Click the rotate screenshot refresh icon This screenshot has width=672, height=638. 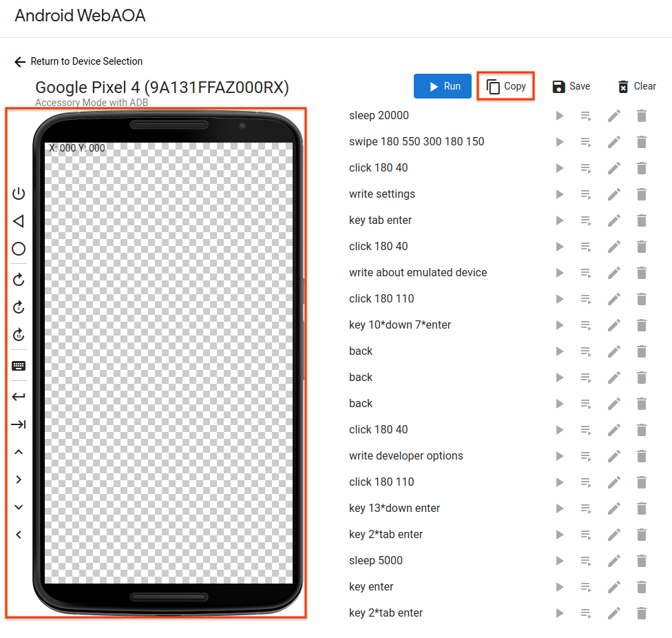pyautogui.click(x=18, y=279)
